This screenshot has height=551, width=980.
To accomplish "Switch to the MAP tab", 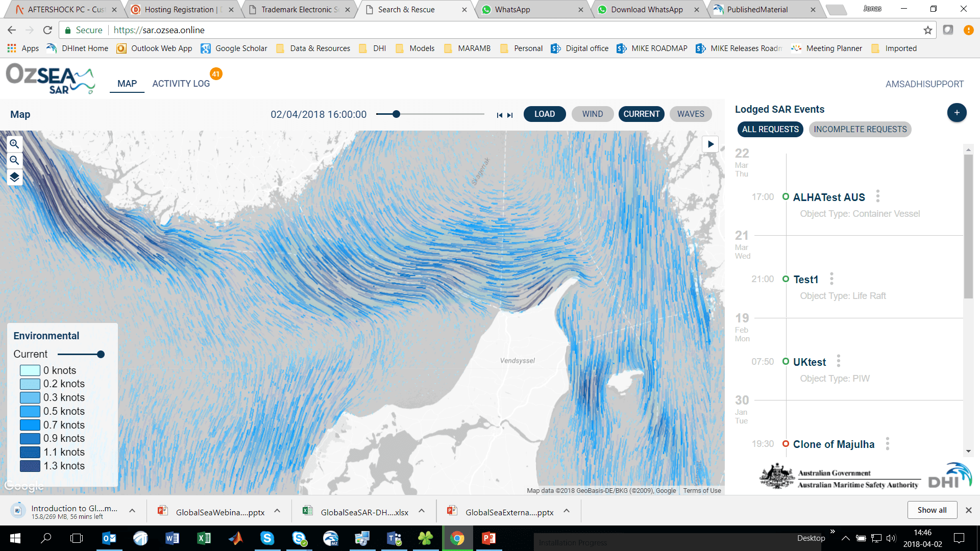I will click(127, 84).
